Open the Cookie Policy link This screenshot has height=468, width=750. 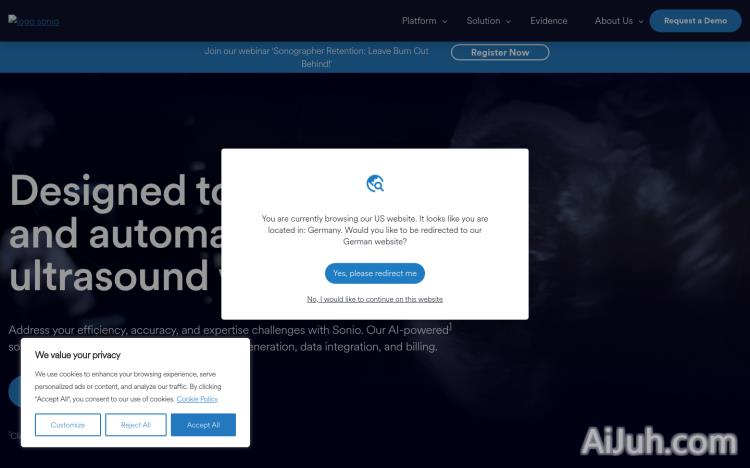[197, 399]
